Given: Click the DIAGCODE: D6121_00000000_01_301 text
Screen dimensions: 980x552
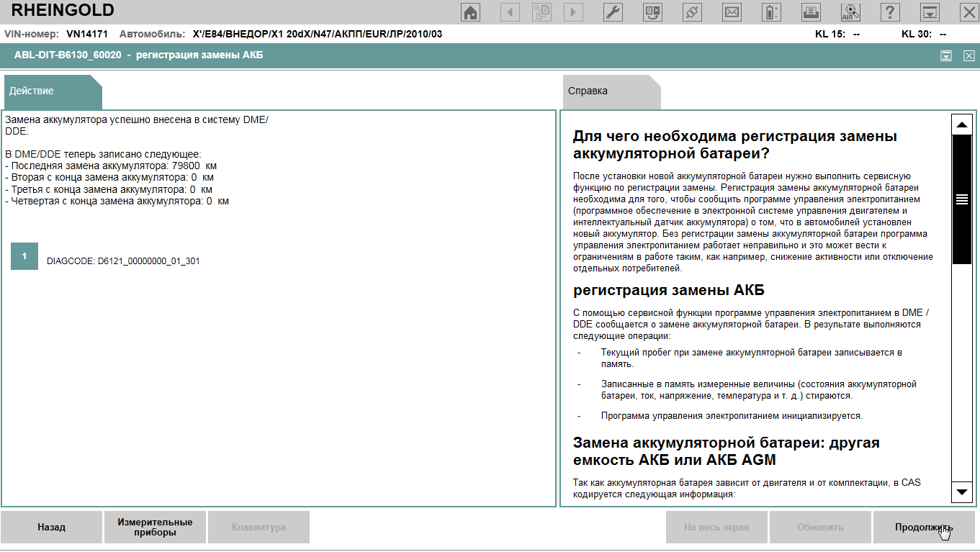Looking at the screenshot, I should point(123,261).
